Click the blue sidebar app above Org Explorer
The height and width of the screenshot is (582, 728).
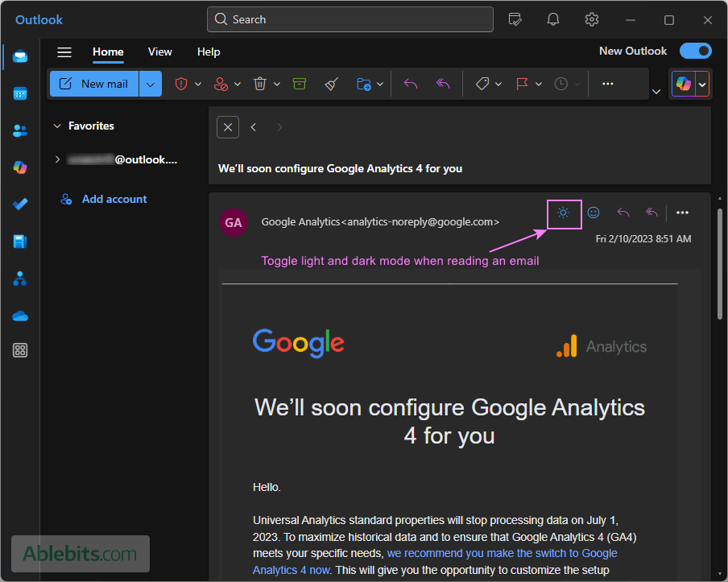click(x=20, y=241)
